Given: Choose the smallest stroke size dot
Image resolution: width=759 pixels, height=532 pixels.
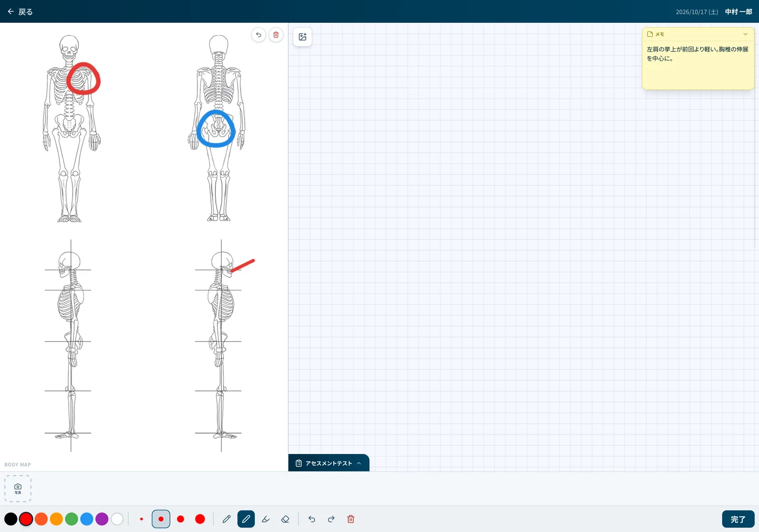Looking at the screenshot, I should point(141,519).
